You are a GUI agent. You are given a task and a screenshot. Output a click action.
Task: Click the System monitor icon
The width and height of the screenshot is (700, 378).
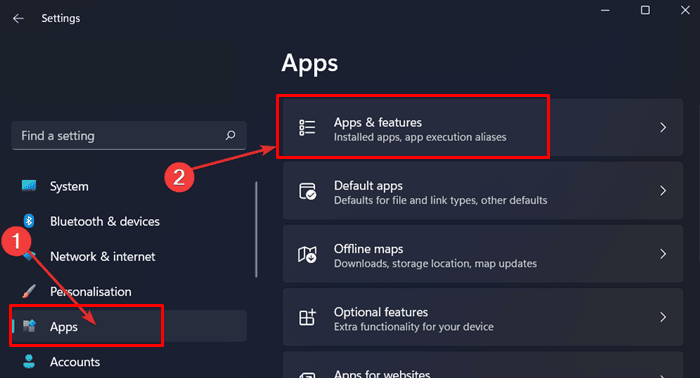click(x=29, y=185)
